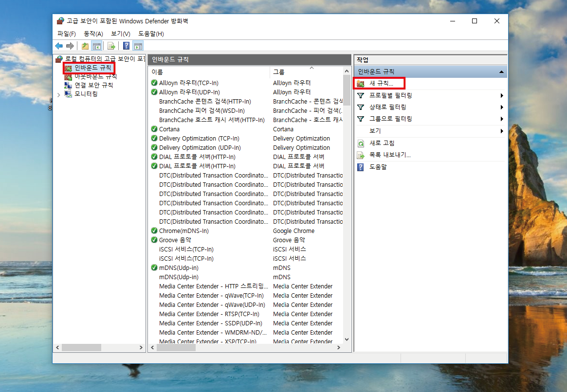Select the 연결 보안 규칙 tree node
567x392 pixels.
click(93, 85)
